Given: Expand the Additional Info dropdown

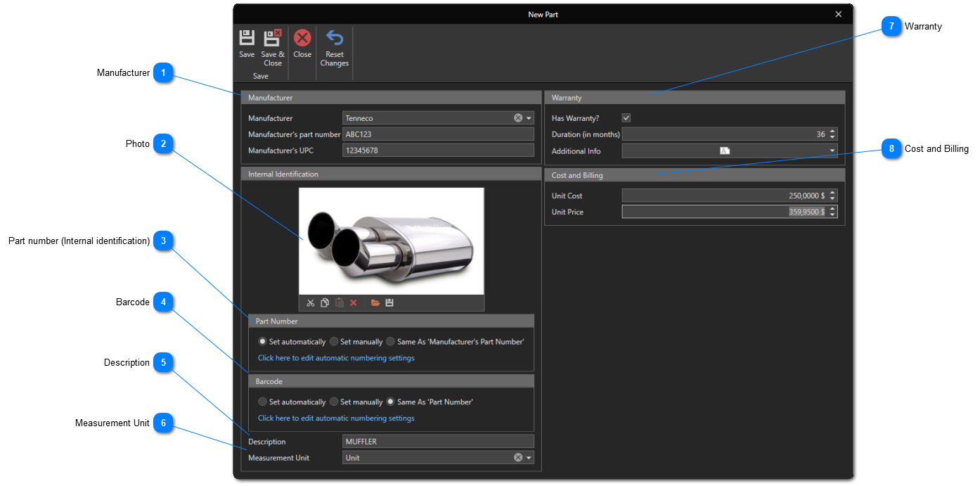Looking at the screenshot, I should click(x=832, y=151).
